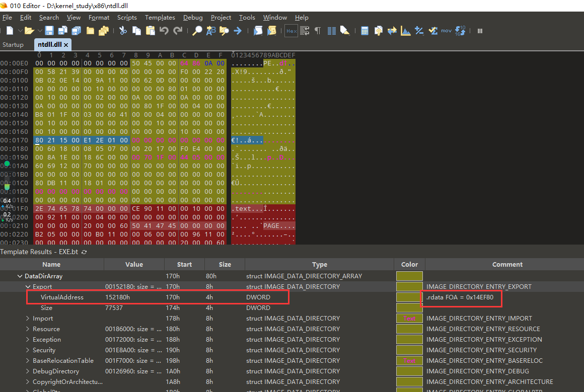584x392 pixels.
Task: Collapse the Export directory node
Action: click(x=28, y=287)
